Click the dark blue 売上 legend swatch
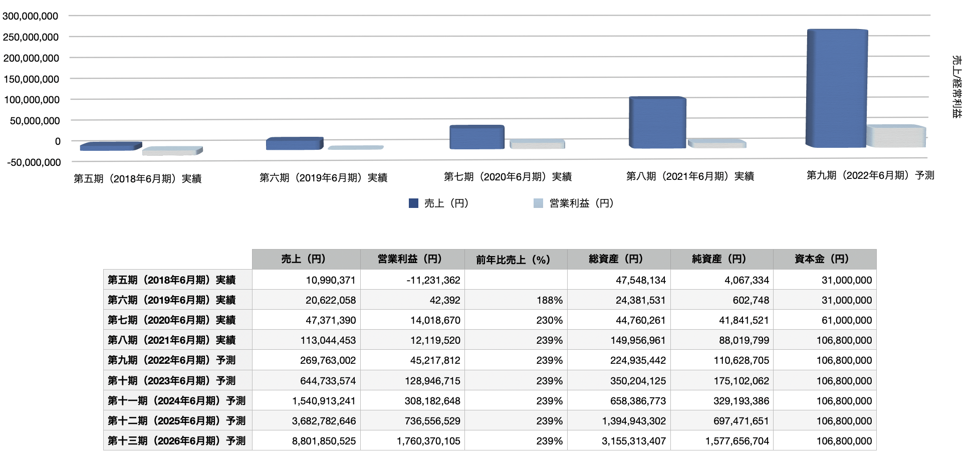The height and width of the screenshot is (469, 980). (x=413, y=203)
